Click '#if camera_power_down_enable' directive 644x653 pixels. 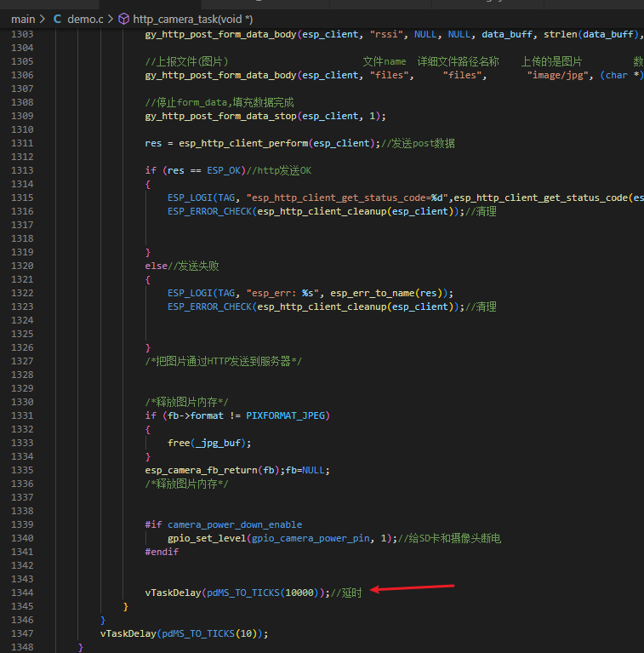coord(224,524)
